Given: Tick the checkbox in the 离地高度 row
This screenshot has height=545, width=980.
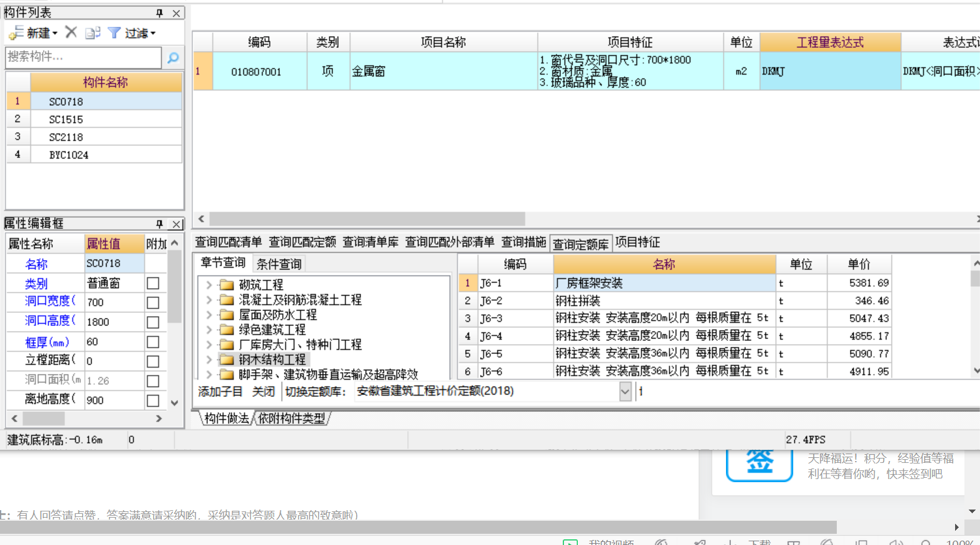Looking at the screenshot, I should [153, 401].
